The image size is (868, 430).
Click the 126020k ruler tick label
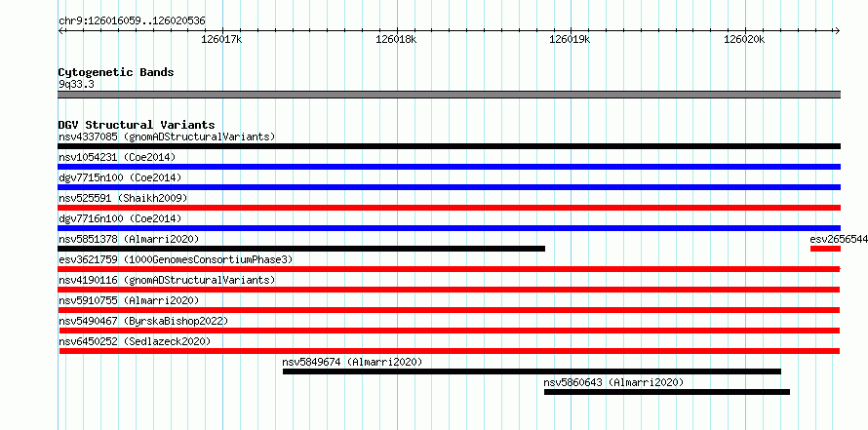pos(744,39)
